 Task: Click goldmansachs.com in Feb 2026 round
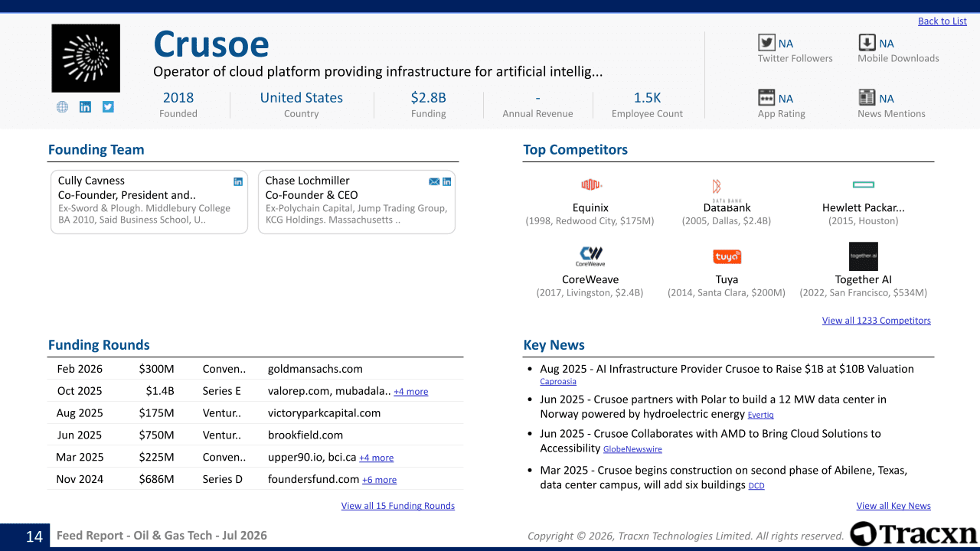[315, 369]
